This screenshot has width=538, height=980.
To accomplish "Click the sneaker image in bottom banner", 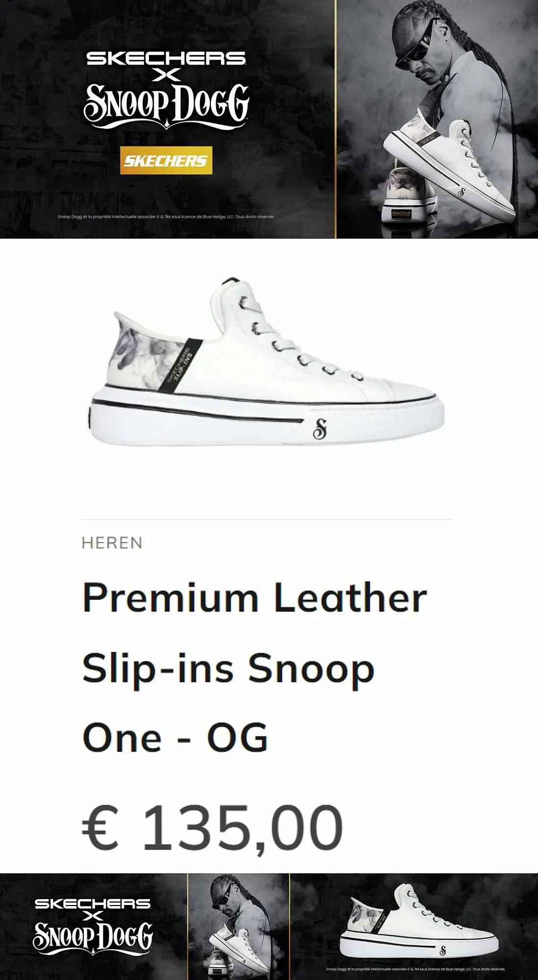I will pos(419,921).
